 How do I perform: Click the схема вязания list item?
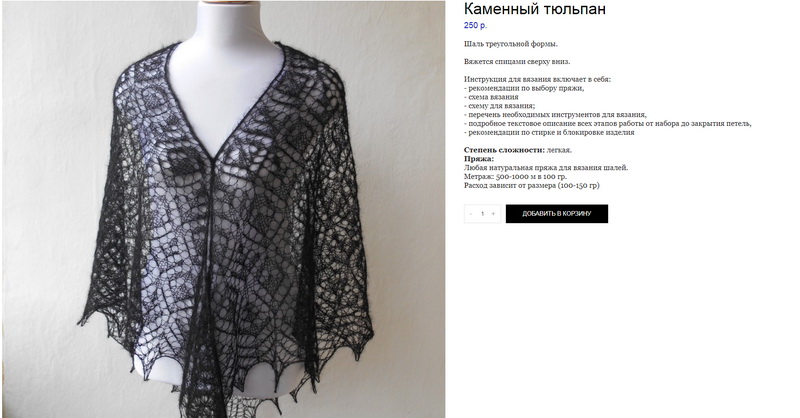(491, 97)
